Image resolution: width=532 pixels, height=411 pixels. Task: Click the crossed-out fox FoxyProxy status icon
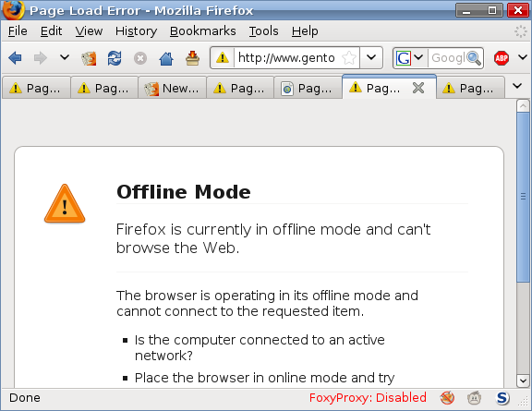click(x=447, y=398)
